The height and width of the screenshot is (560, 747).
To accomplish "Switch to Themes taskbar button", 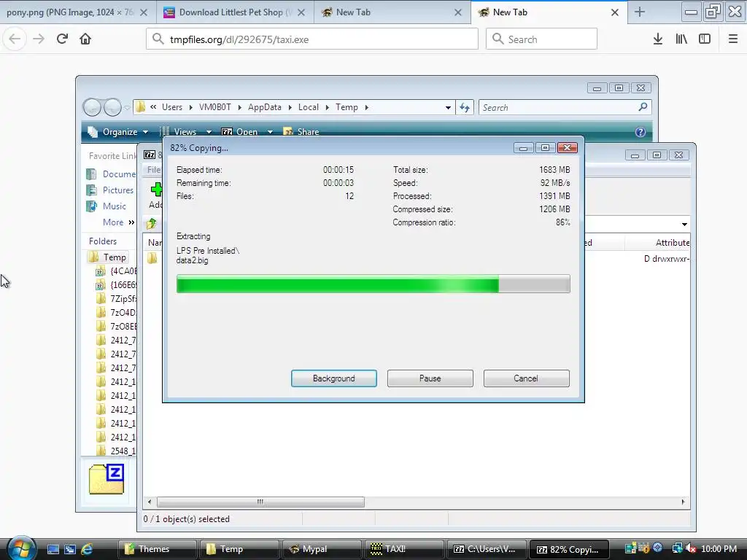I will coord(158,549).
